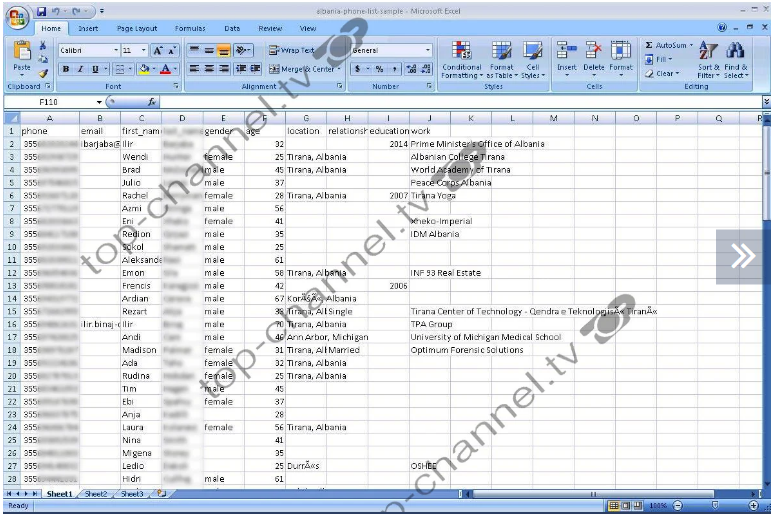Toggle Italic formatting
Image resolution: width=773 pixels, height=515 pixels.
pos(80,69)
